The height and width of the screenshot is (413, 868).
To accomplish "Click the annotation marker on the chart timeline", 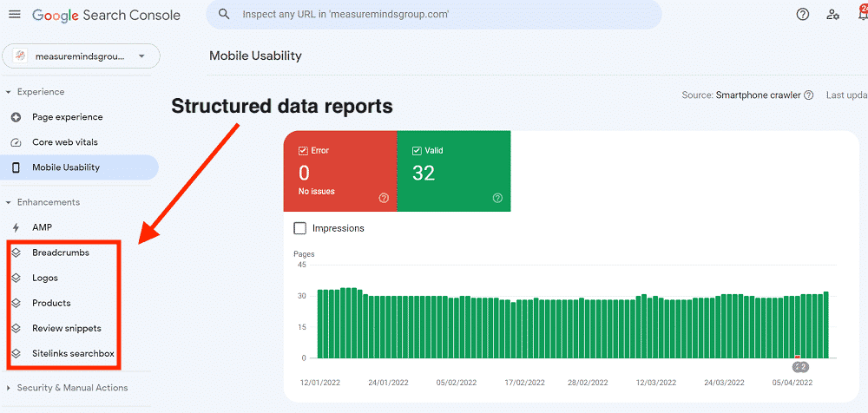I will 800,367.
